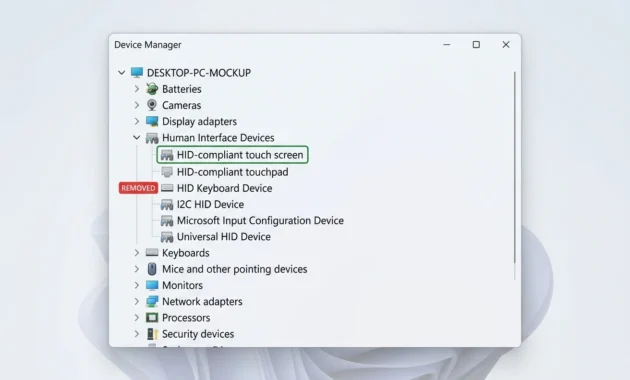Expand the Monitors category

pos(137,285)
